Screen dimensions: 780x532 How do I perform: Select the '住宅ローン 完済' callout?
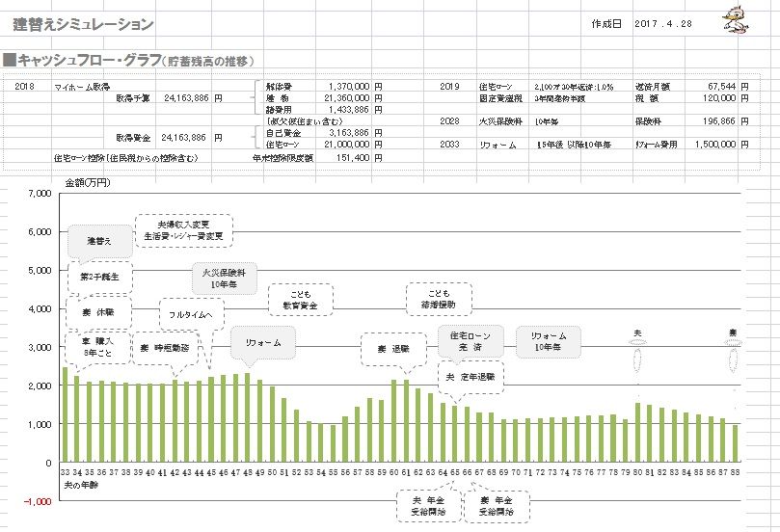click(471, 341)
